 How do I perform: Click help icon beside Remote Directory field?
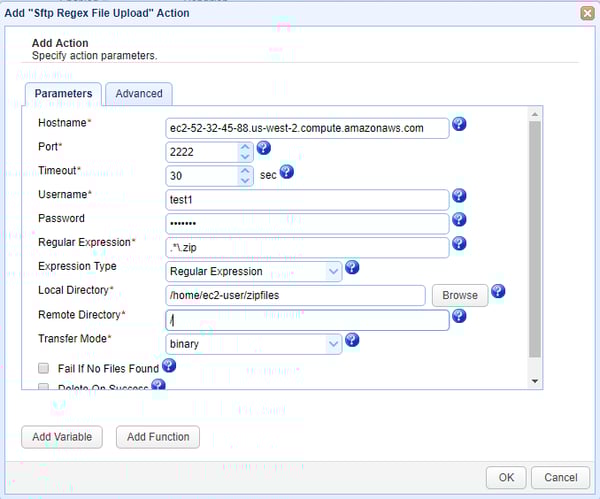click(x=459, y=316)
